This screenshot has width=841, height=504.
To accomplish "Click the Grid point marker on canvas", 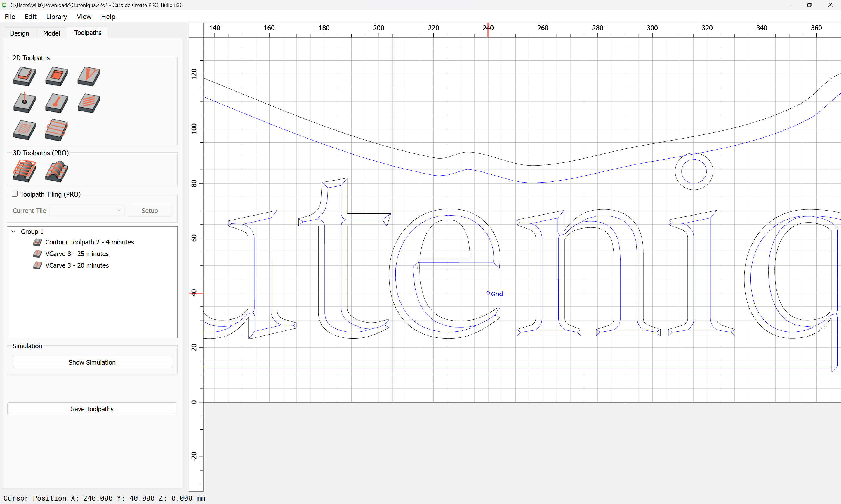I will (488, 293).
